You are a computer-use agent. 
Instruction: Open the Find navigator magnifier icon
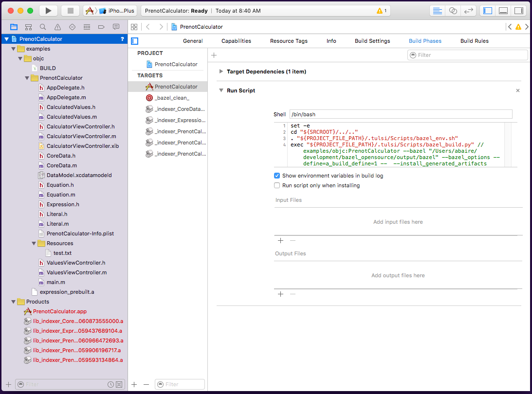coord(43,27)
